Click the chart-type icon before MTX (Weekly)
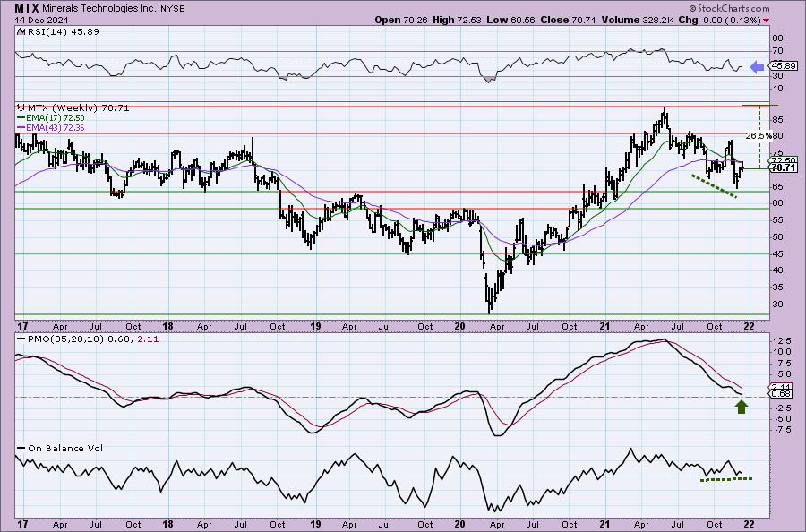The height and width of the screenshot is (532, 806). click(21, 108)
